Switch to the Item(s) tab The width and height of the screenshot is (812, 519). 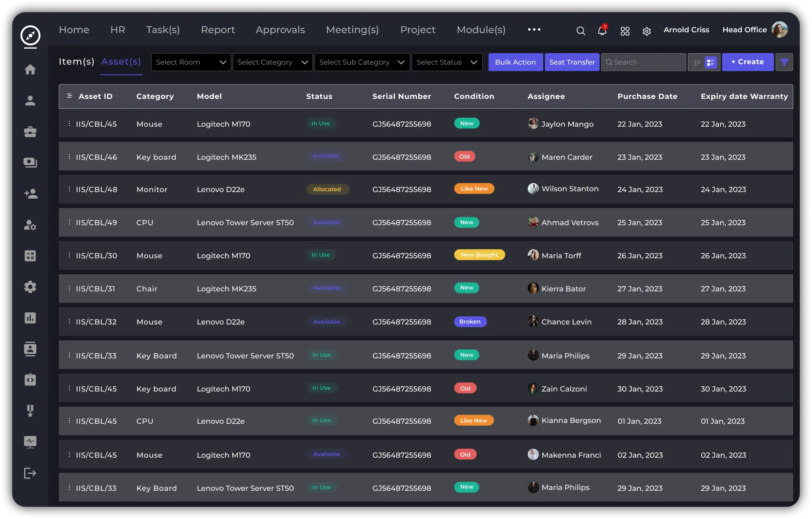pyautogui.click(x=76, y=62)
